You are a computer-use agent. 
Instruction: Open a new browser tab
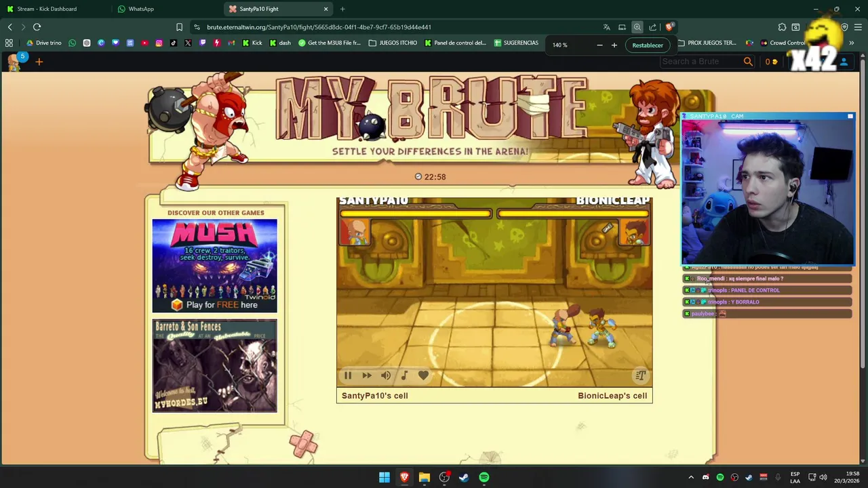point(342,9)
